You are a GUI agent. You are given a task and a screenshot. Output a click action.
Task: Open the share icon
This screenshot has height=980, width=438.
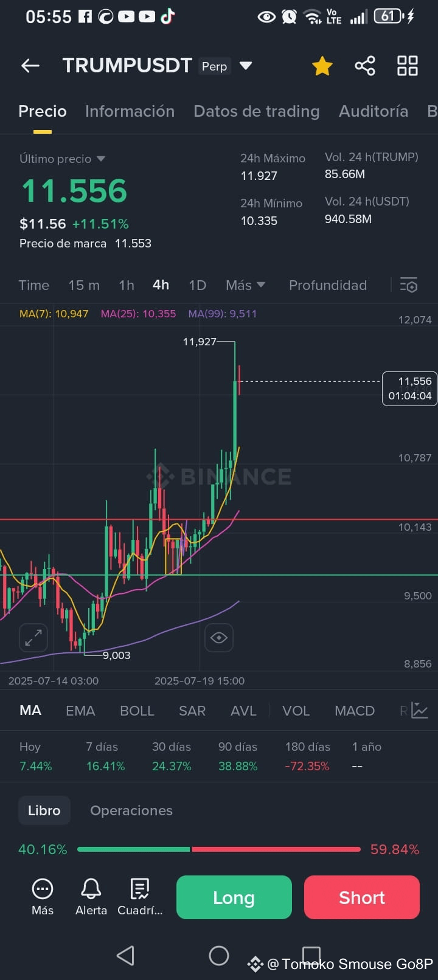tap(365, 66)
